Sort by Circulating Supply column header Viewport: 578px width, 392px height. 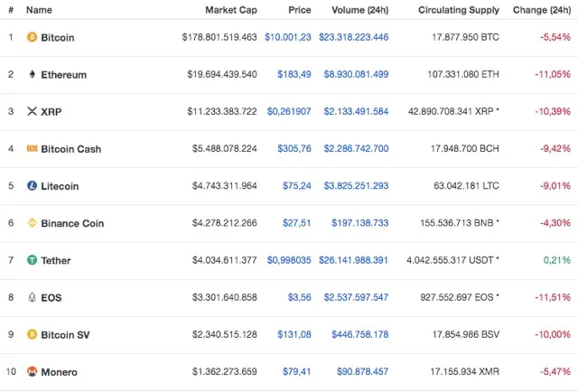point(459,10)
